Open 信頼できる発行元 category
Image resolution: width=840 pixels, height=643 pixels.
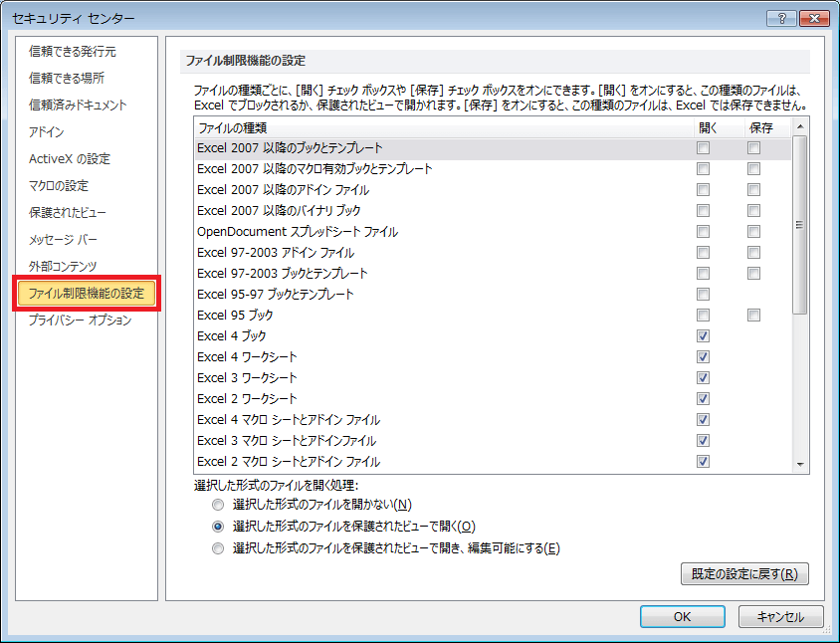coord(72,52)
